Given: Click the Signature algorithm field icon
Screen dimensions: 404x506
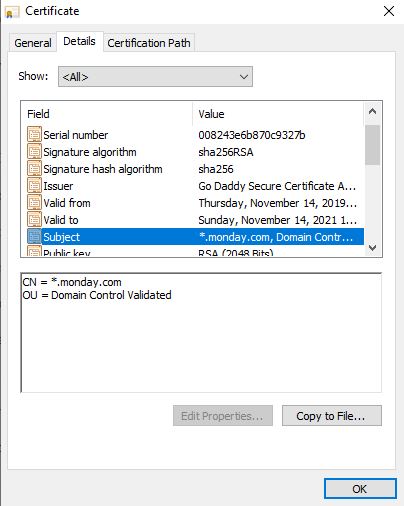Looking at the screenshot, I should (34, 152).
